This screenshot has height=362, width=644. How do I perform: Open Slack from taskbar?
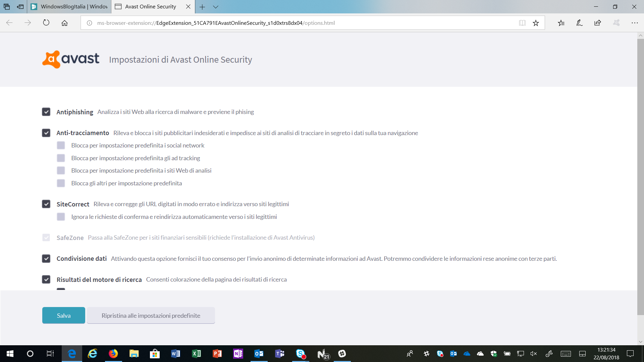342,354
